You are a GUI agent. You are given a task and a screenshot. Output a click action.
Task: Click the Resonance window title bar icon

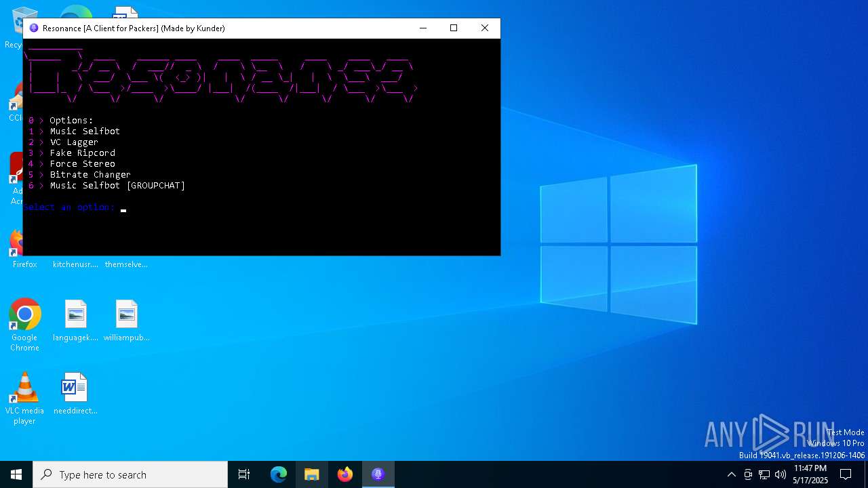tap(34, 28)
